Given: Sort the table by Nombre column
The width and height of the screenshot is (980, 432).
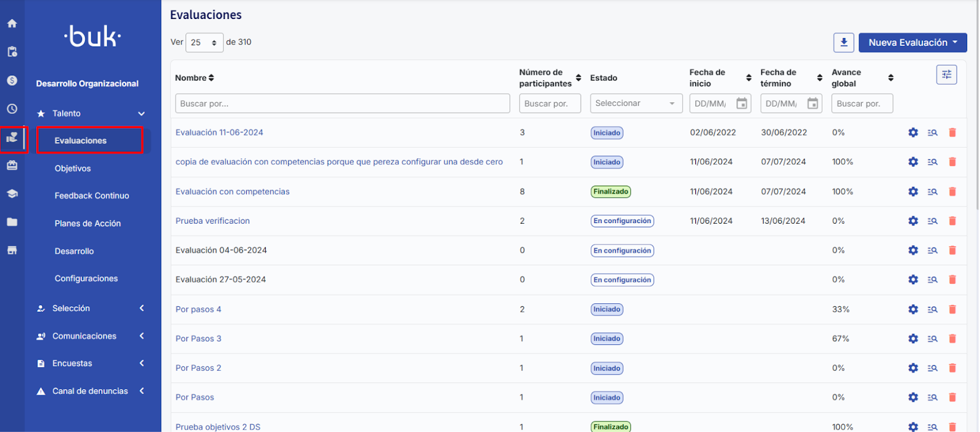Looking at the screenshot, I should pyautogui.click(x=211, y=78).
